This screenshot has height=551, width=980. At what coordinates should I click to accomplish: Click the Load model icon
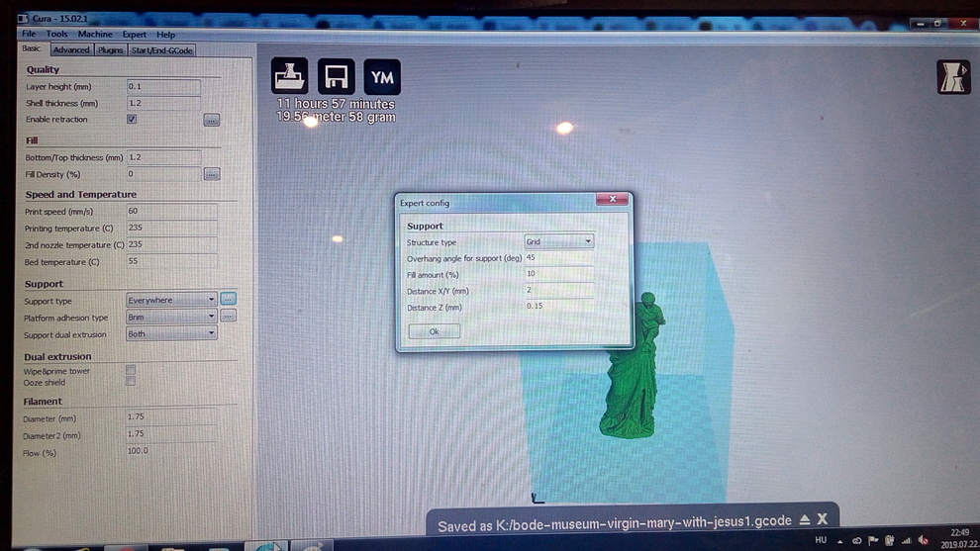[290, 76]
